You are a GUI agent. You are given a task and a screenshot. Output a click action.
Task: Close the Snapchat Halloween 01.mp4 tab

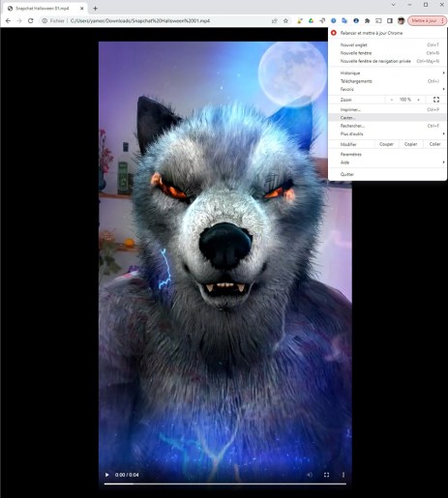click(x=82, y=9)
